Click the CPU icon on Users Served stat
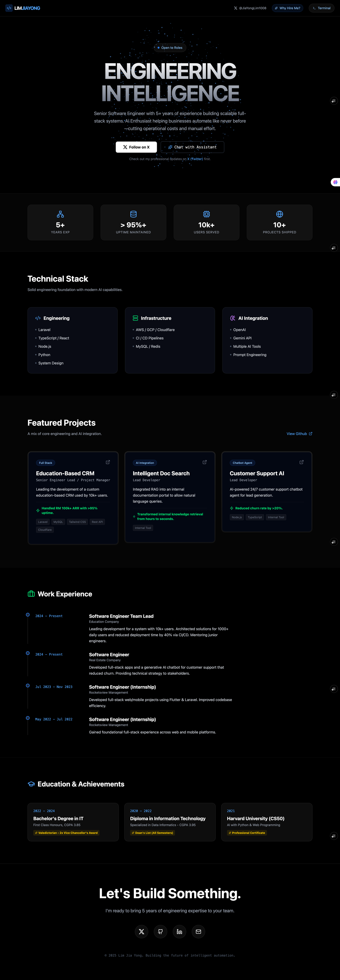Screen dimensions: 340x980 (206, 214)
